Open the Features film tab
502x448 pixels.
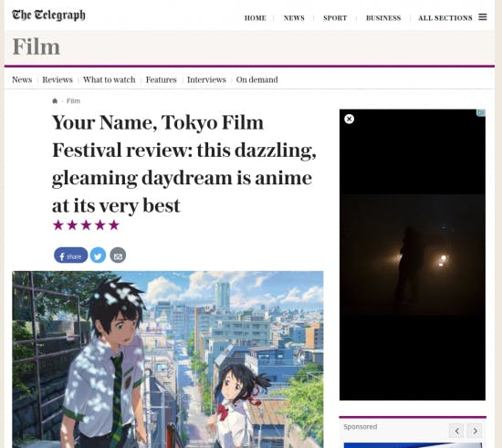click(x=162, y=79)
